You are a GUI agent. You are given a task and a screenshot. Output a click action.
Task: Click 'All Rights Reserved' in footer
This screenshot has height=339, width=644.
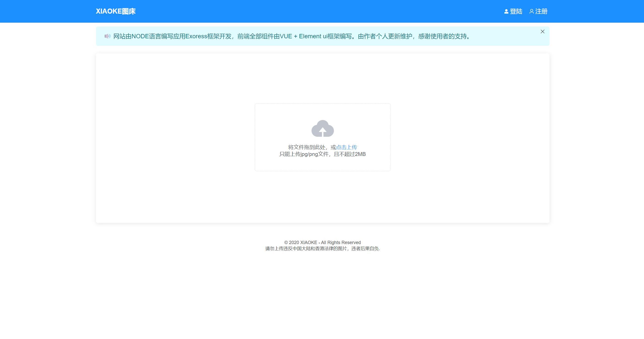pos(341,242)
